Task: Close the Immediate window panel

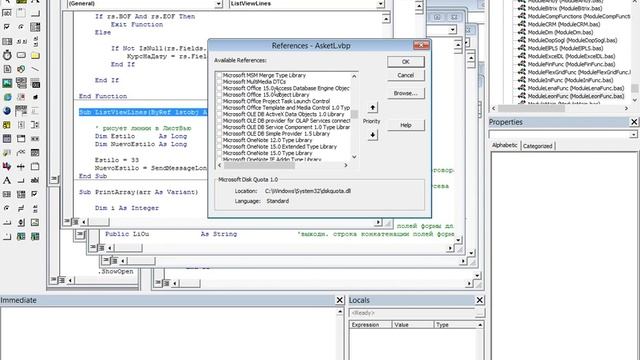Action: pos(340,300)
